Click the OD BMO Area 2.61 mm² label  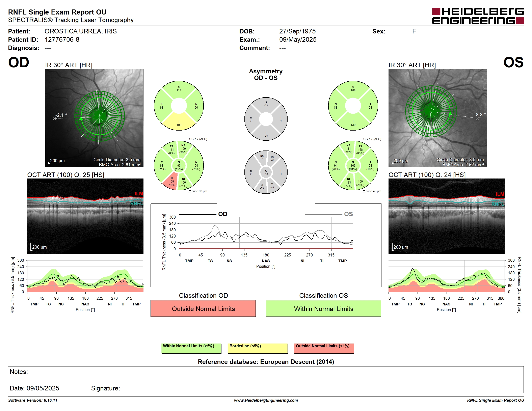pos(120,165)
